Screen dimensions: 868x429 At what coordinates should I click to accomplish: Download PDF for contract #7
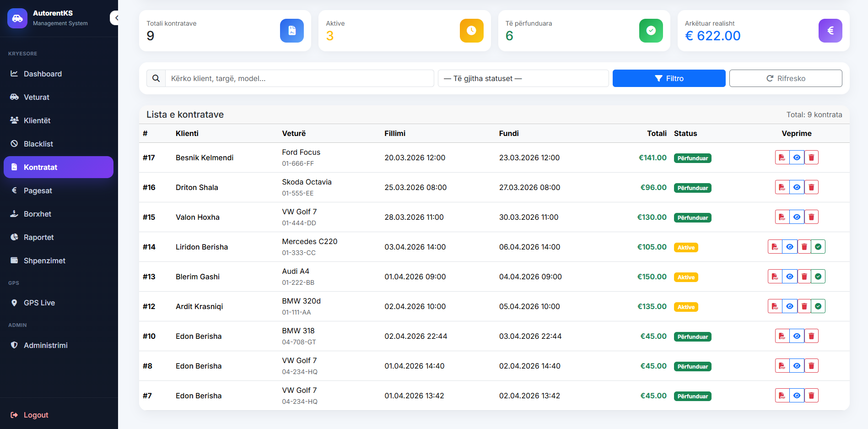click(782, 396)
